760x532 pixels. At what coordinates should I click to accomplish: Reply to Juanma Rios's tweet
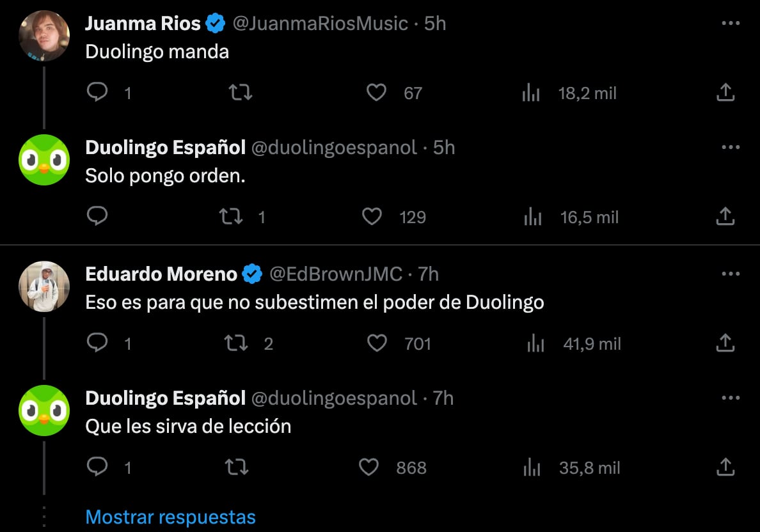pyautogui.click(x=97, y=93)
